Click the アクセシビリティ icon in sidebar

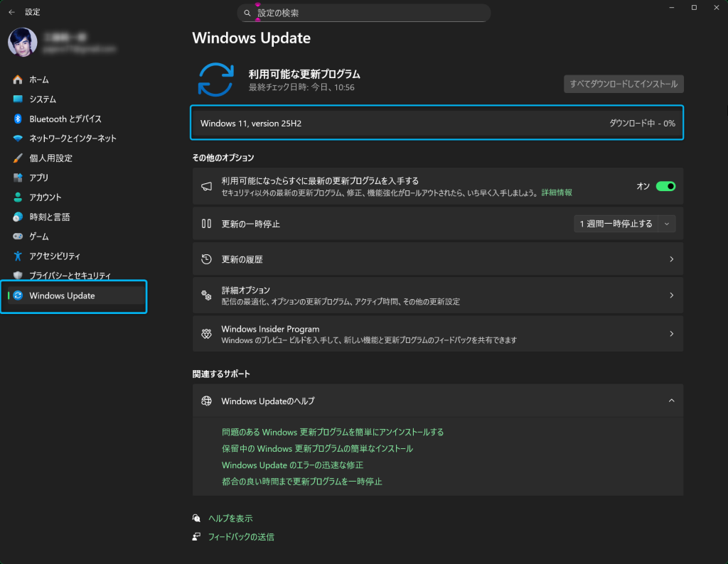click(18, 256)
